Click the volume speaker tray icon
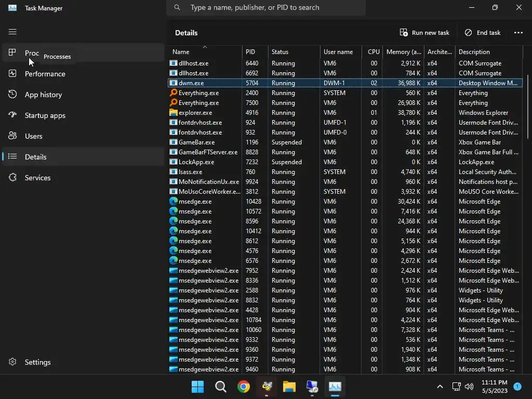The height and width of the screenshot is (399, 532). pyautogui.click(x=469, y=387)
